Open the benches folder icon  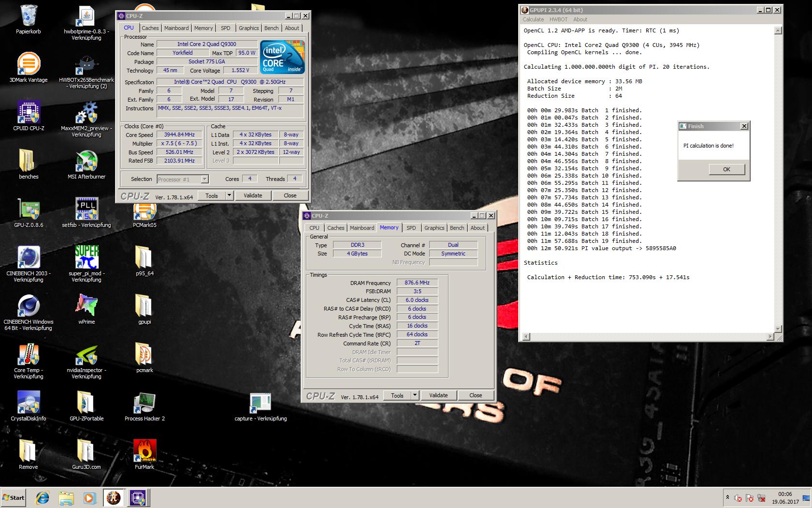(x=29, y=164)
